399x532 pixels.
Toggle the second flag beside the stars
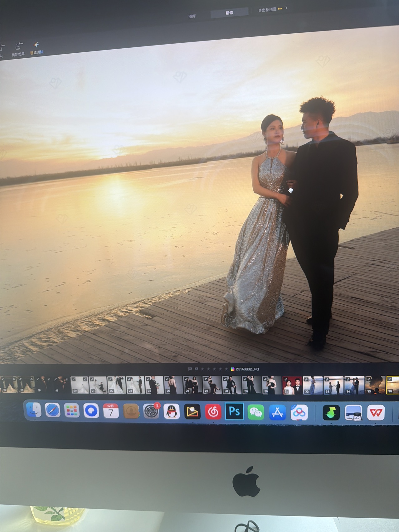(196, 369)
